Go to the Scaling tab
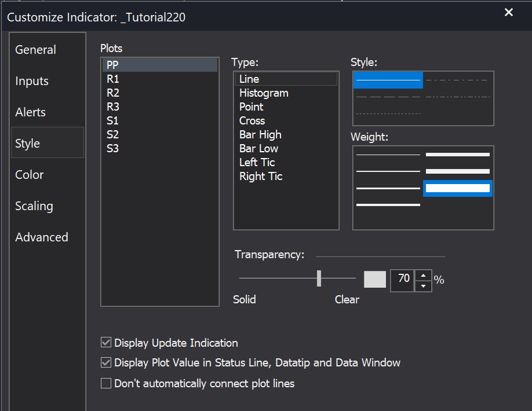This screenshot has height=411, width=532. coord(34,206)
